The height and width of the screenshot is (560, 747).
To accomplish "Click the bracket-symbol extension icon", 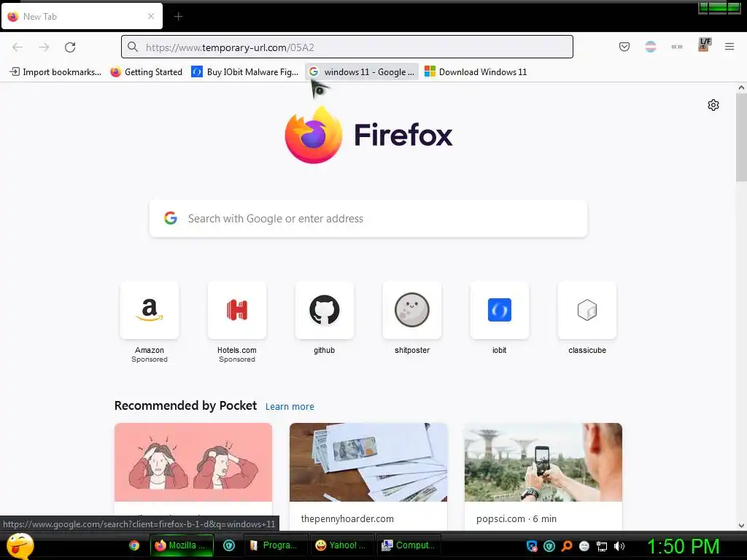I will tap(676, 47).
